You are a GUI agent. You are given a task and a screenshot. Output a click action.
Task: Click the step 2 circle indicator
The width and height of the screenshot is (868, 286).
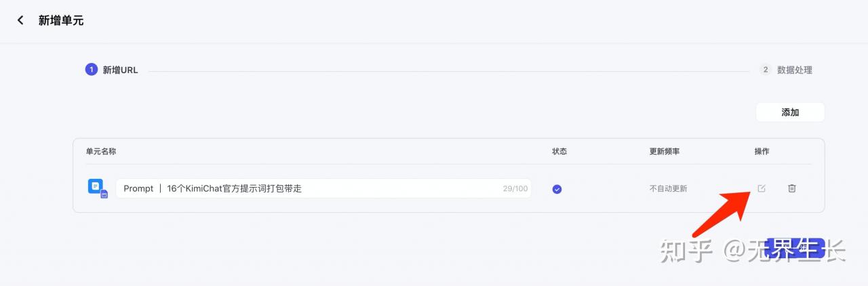766,70
